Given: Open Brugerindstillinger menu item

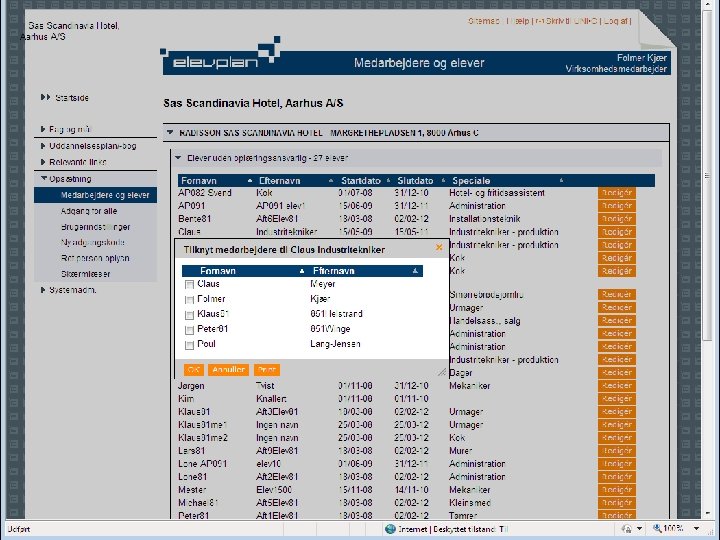Looking at the screenshot, I should pos(96,227).
